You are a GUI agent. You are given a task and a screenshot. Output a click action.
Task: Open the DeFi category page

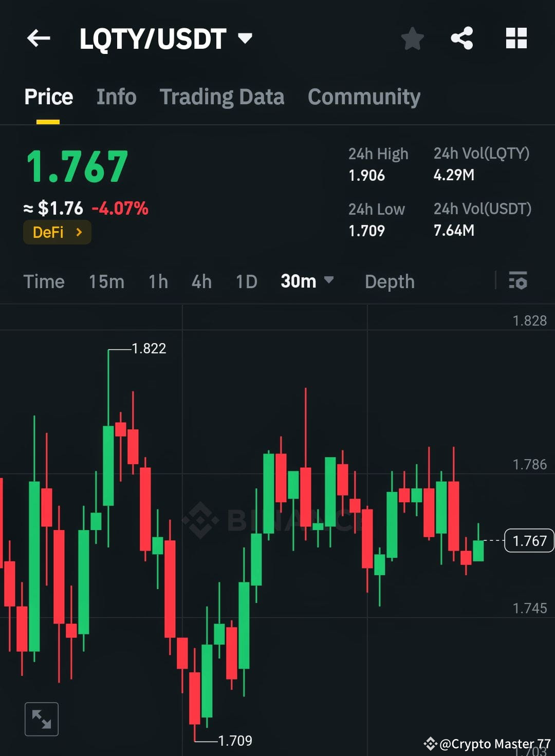[x=57, y=232]
